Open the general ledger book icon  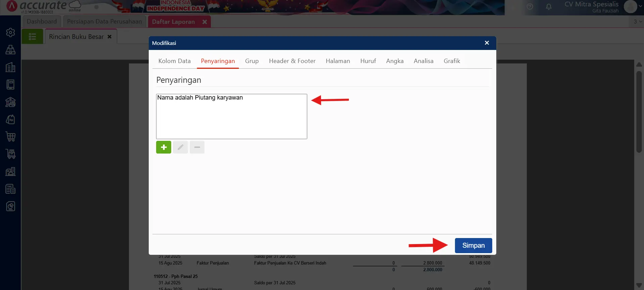pos(10,84)
